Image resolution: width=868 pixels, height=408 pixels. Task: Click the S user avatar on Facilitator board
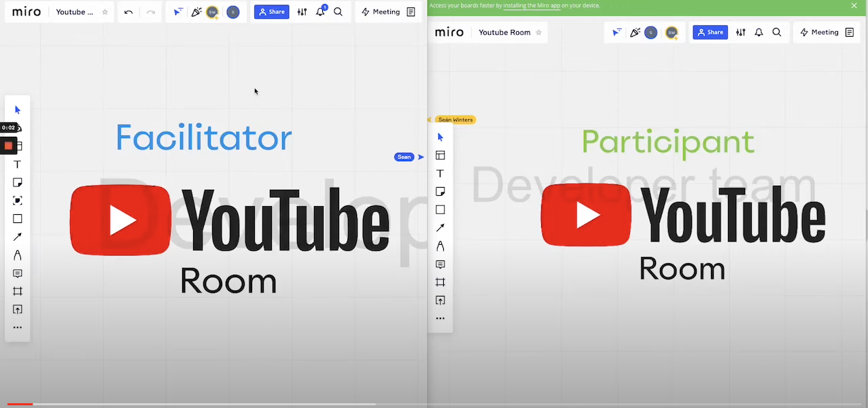click(233, 12)
